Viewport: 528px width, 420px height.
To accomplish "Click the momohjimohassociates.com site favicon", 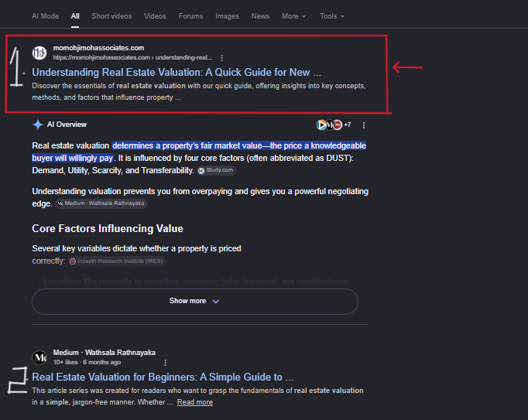I will (39, 53).
